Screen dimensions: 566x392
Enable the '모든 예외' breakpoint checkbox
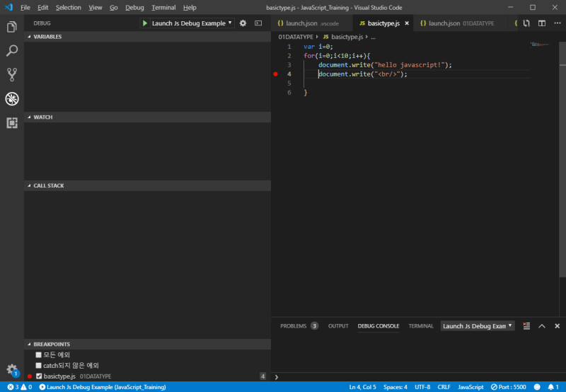click(x=39, y=354)
